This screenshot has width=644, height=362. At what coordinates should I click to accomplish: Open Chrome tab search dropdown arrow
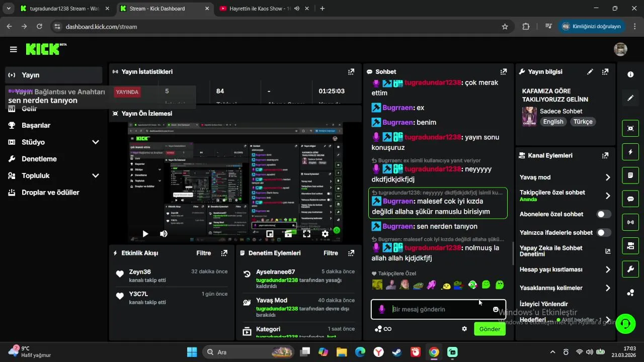point(9,9)
